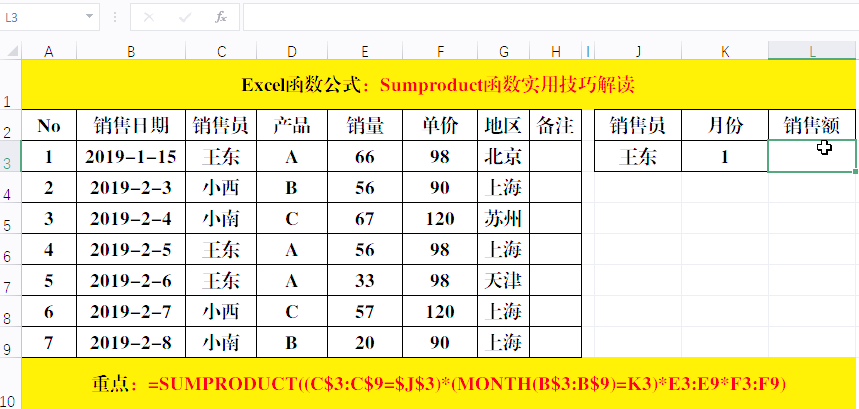
Task: Click region cell '北京'
Action: click(503, 157)
